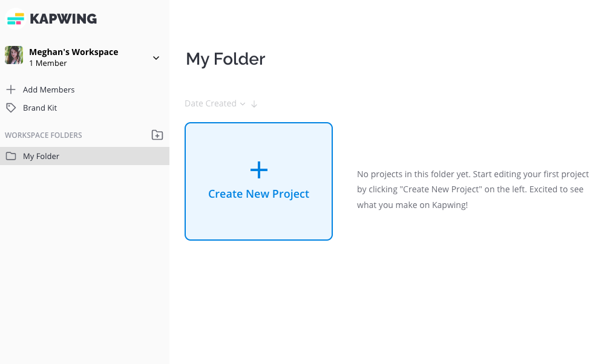The image size is (613, 364).
Task: Open the Date Created sort dropdown
Action: [x=214, y=103]
